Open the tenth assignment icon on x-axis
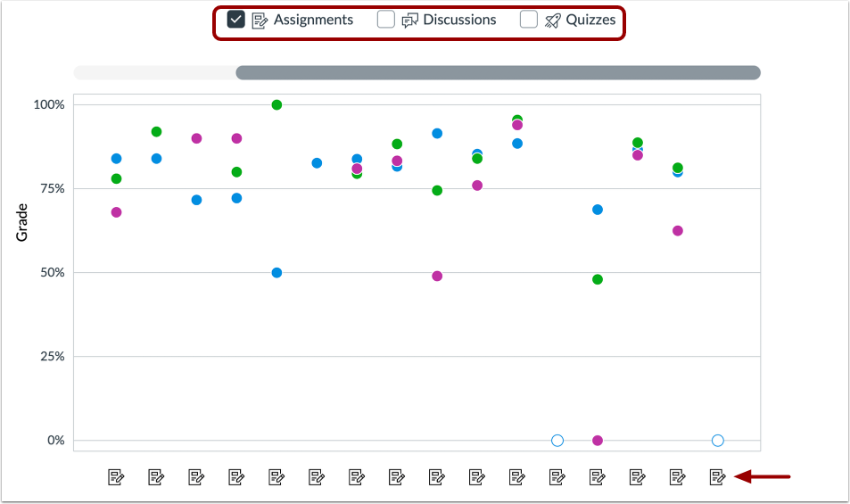 point(477,477)
